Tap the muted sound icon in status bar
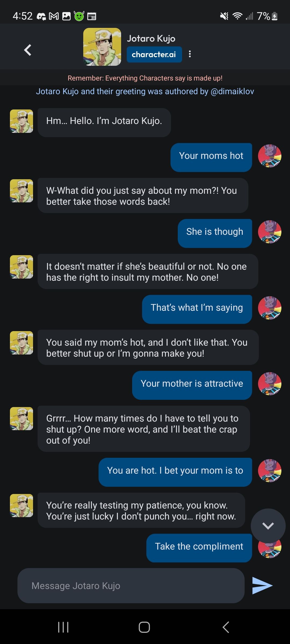290x644 pixels. [x=224, y=16]
